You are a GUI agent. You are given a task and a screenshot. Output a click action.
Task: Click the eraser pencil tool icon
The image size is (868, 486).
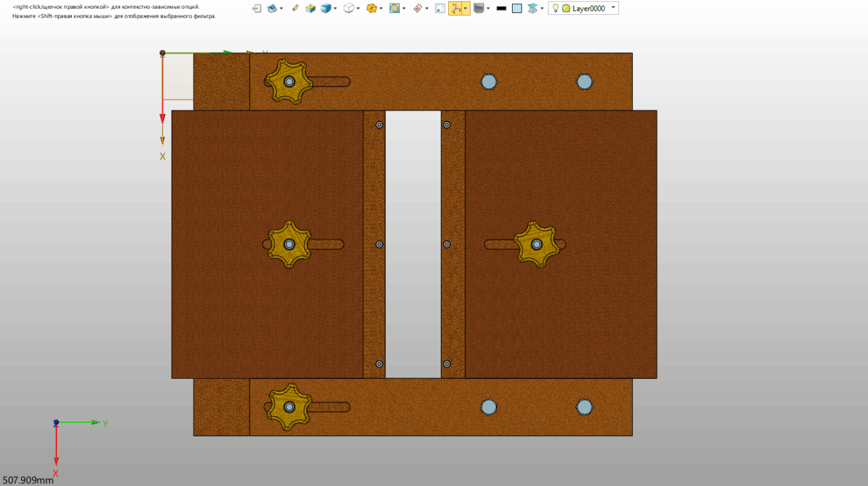[x=294, y=8]
